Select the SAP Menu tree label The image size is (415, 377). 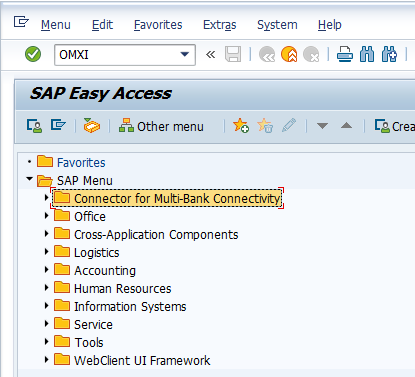pyautogui.click(x=85, y=181)
